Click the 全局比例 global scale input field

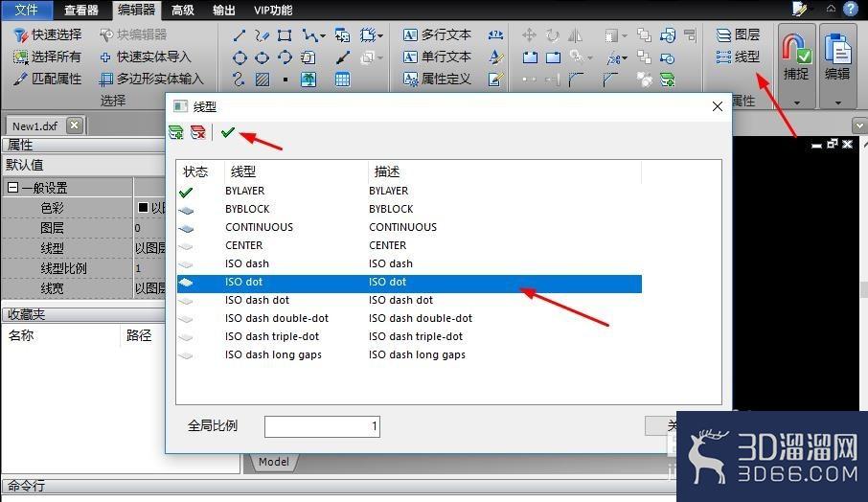322,426
